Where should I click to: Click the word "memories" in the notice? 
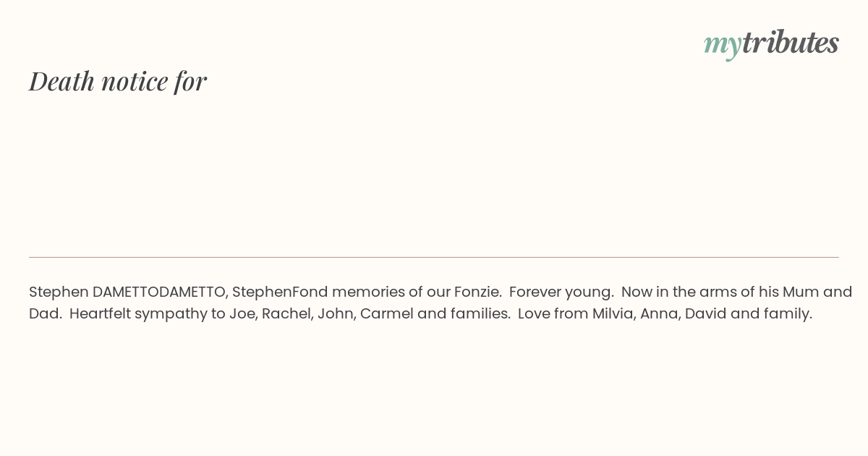[x=367, y=292]
